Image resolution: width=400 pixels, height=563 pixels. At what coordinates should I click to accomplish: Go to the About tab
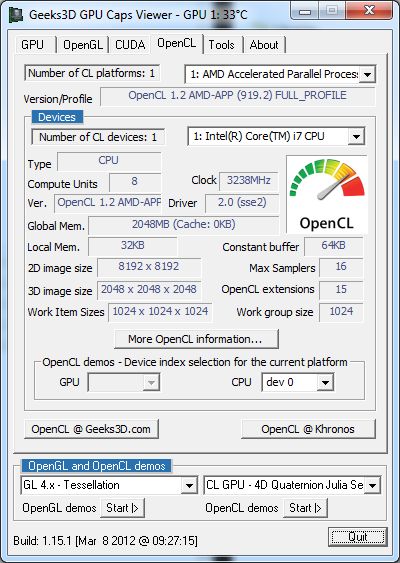click(264, 45)
